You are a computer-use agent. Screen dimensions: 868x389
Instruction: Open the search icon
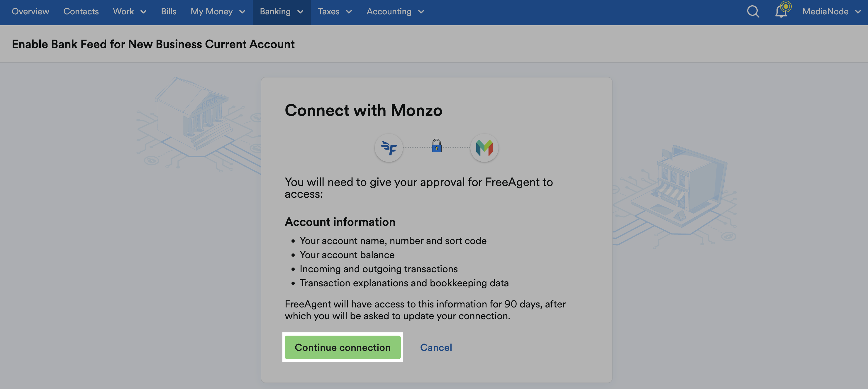[x=753, y=11]
